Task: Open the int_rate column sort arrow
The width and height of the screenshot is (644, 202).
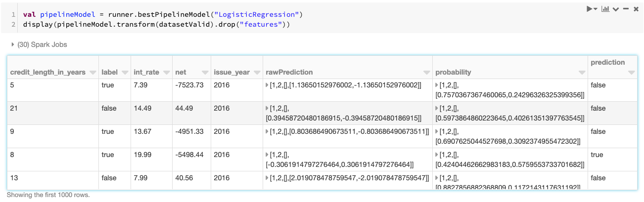Action: coord(166,73)
